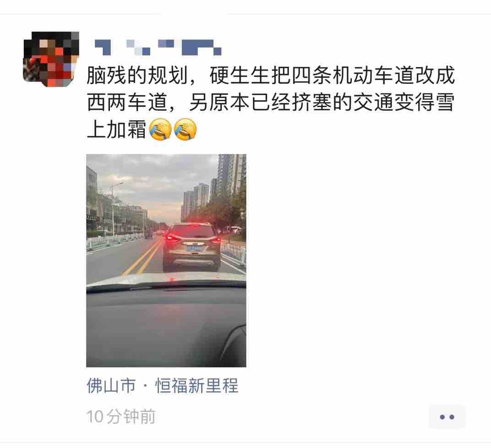491x448 pixels.
Task: Tap the SUV with red brake lights in photo
Action: pos(191,247)
